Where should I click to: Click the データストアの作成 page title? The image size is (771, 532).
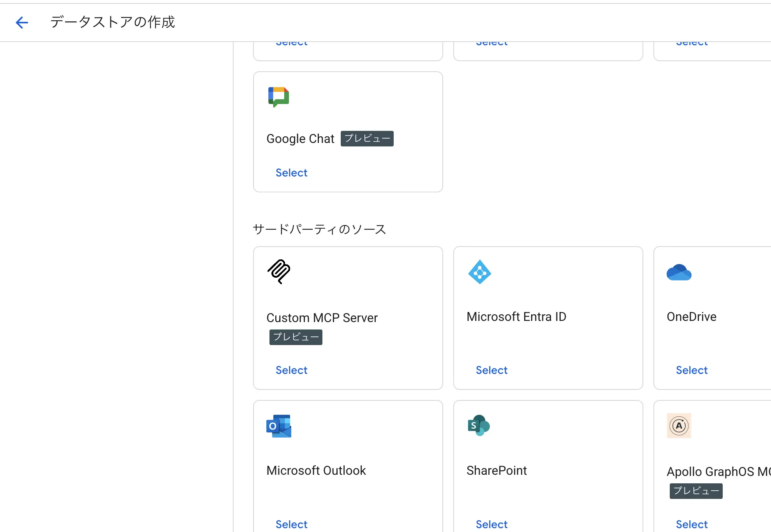[113, 22]
